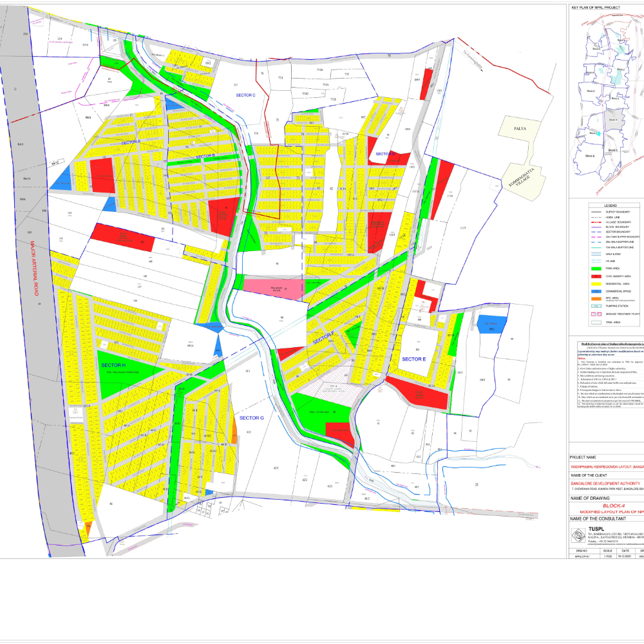This screenshot has width=644, height=644.
Task: Click the red Village Boundary legend line sample
Action: point(596,222)
